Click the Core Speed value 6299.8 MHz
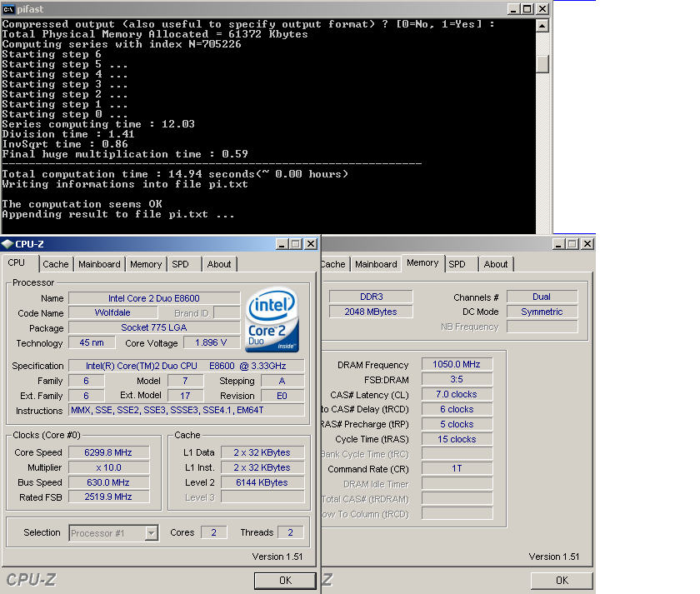The image size is (700, 594). pos(108,452)
